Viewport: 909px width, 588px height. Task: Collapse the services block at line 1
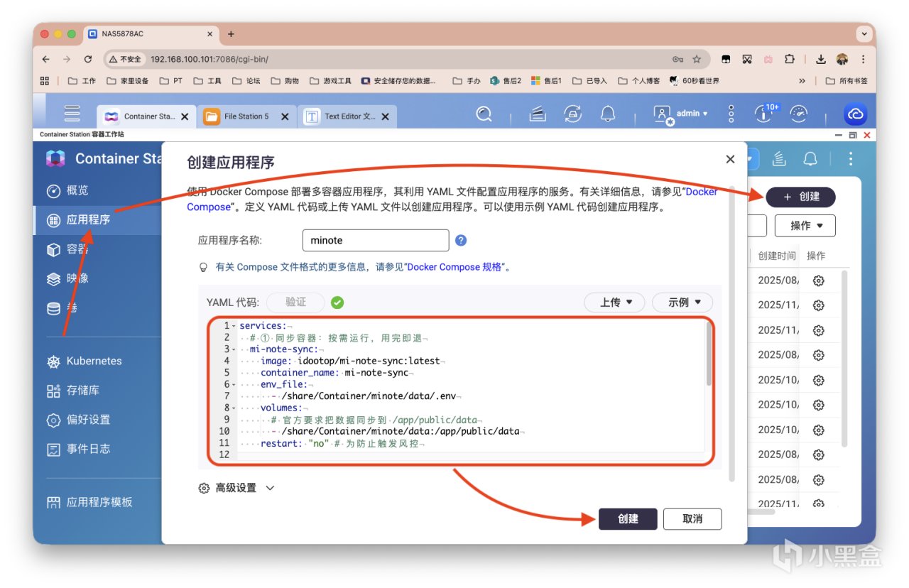(x=234, y=326)
